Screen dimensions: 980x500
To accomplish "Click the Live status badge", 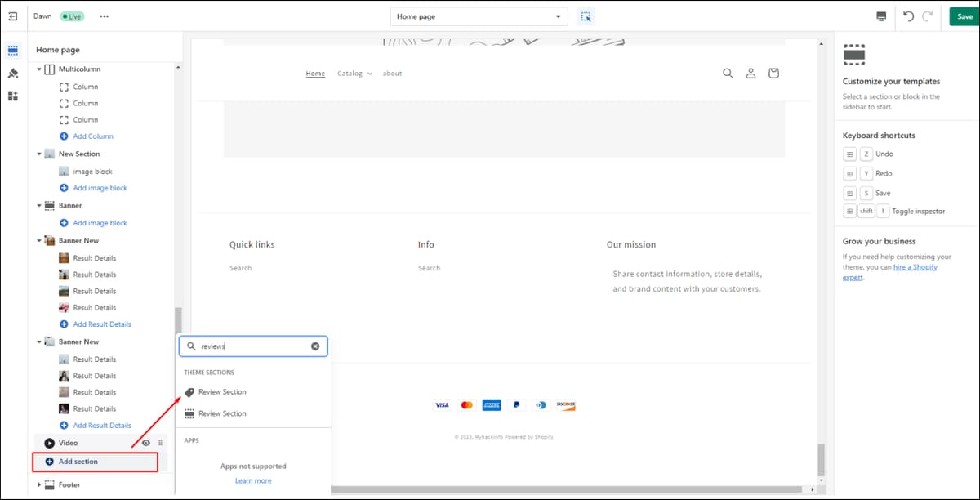I will click(71, 16).
